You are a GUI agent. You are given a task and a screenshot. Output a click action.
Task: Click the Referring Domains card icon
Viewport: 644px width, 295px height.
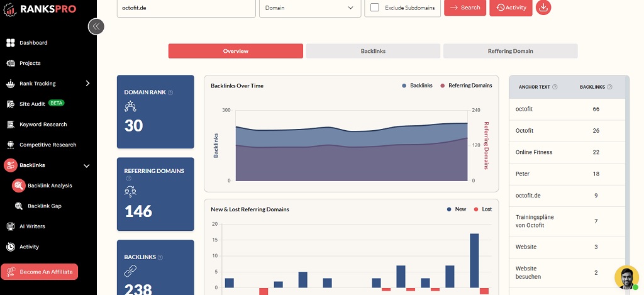pyautogui.click(x=130, y=191)
